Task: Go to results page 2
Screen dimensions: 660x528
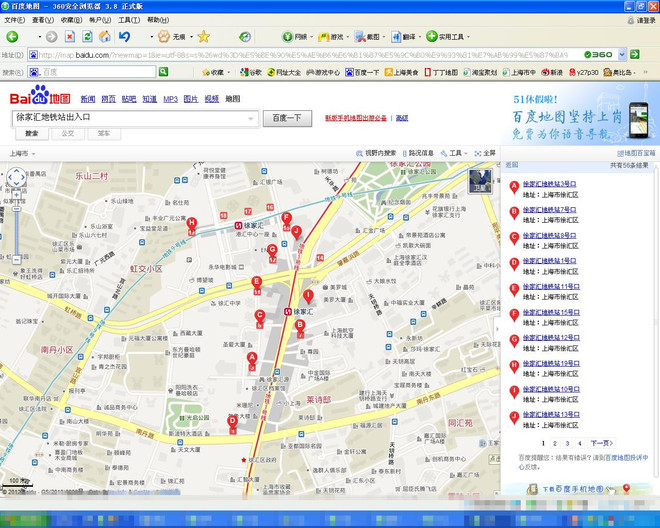Action: (x=555, y=443)
